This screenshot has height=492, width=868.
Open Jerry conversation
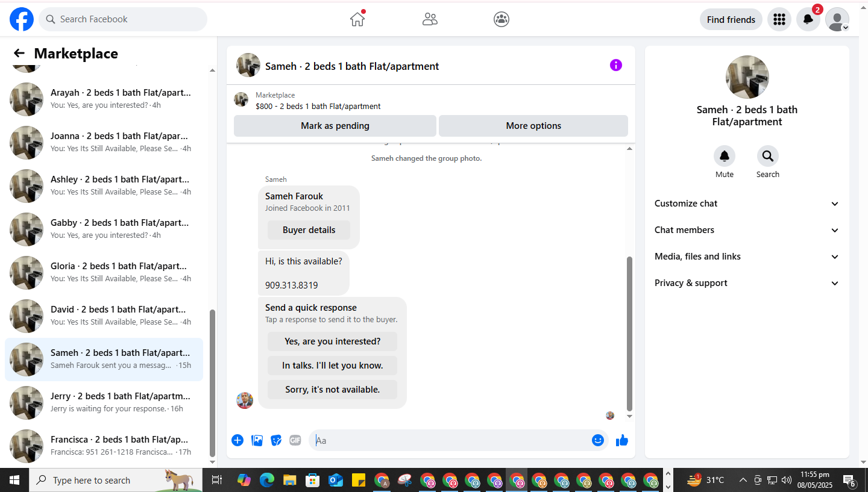[104, 403]
